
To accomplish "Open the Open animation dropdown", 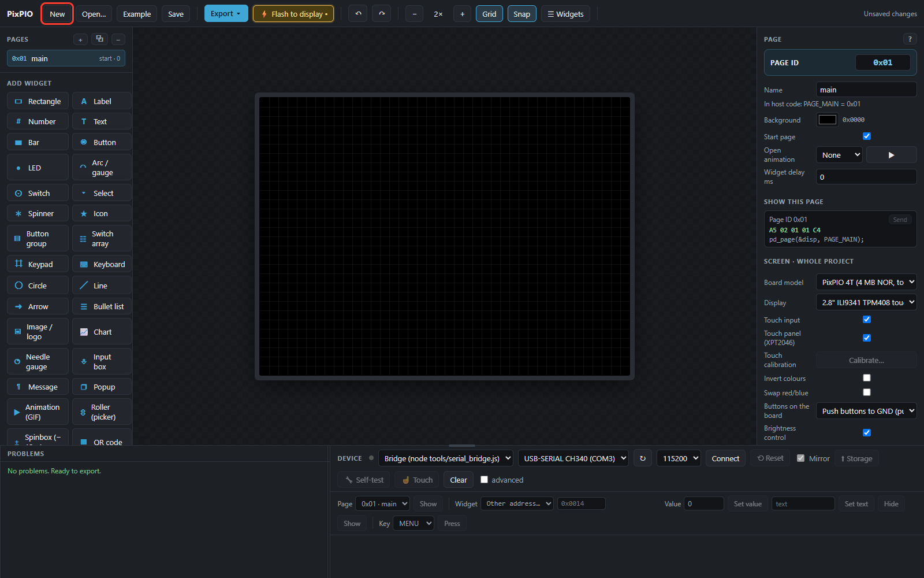I will coord(839,155).
